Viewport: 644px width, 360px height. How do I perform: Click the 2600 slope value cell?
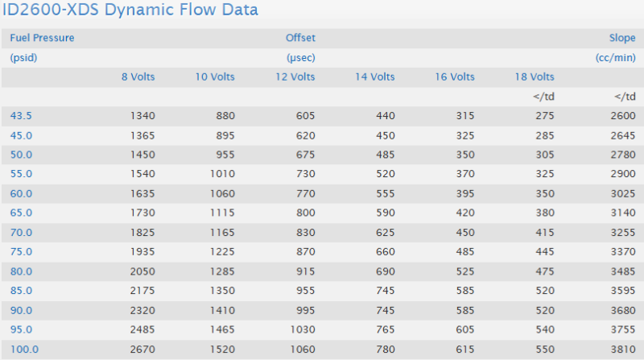tap(622, 116)
